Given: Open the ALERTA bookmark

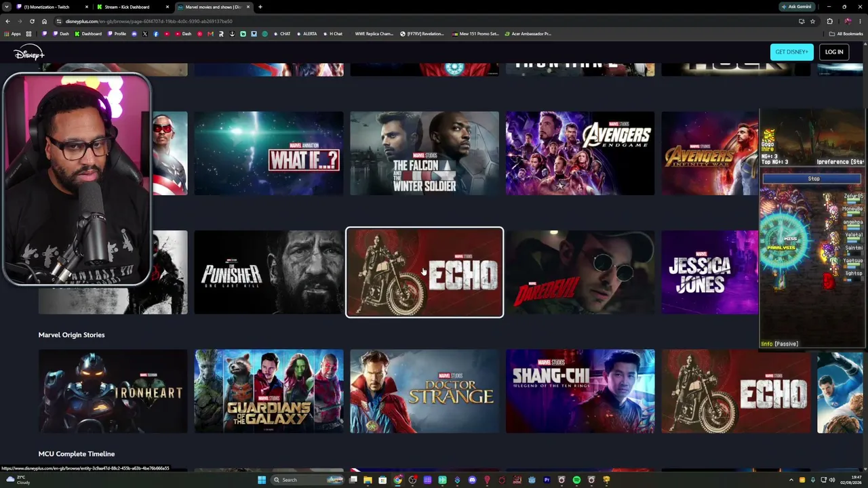Looking at the screenshot, I should [x=306, y=34].
